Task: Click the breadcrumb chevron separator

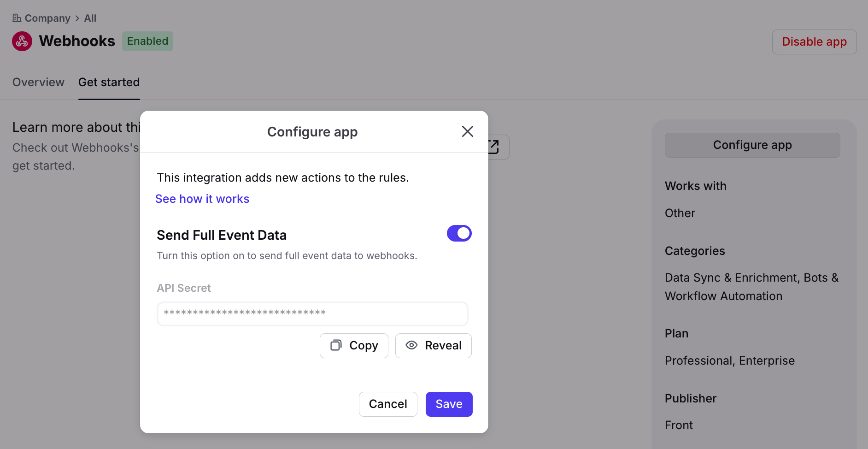Action: (x=77, y=18)
